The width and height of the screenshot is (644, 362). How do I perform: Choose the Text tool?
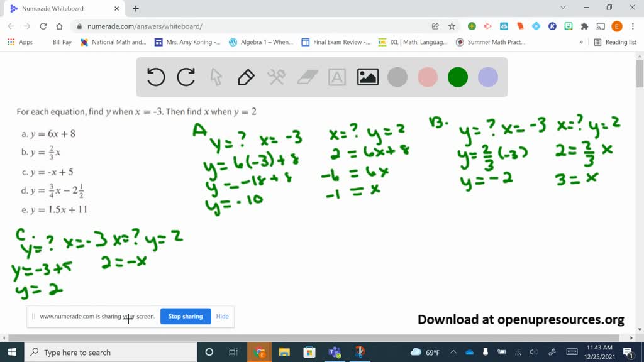[337, 77]
